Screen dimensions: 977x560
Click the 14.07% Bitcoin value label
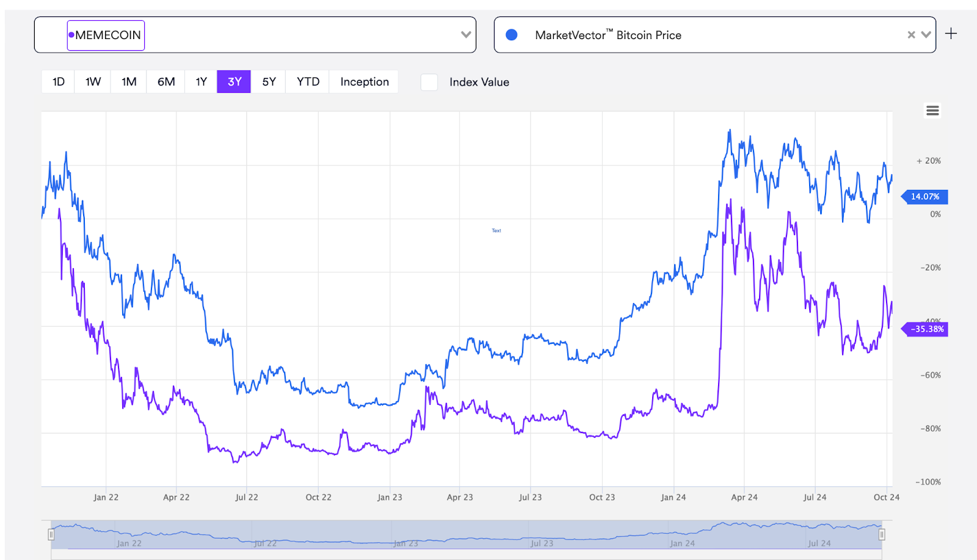[x=924, y=197]
